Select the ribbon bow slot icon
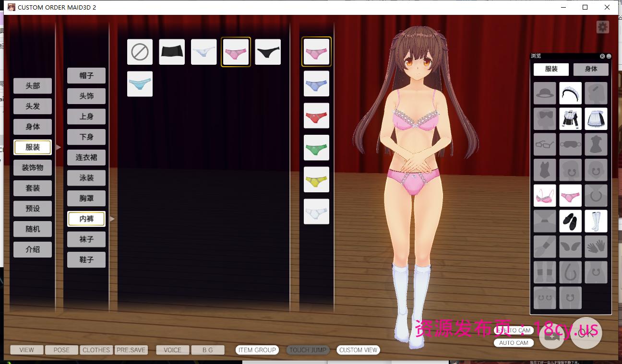 click(545, 118)
